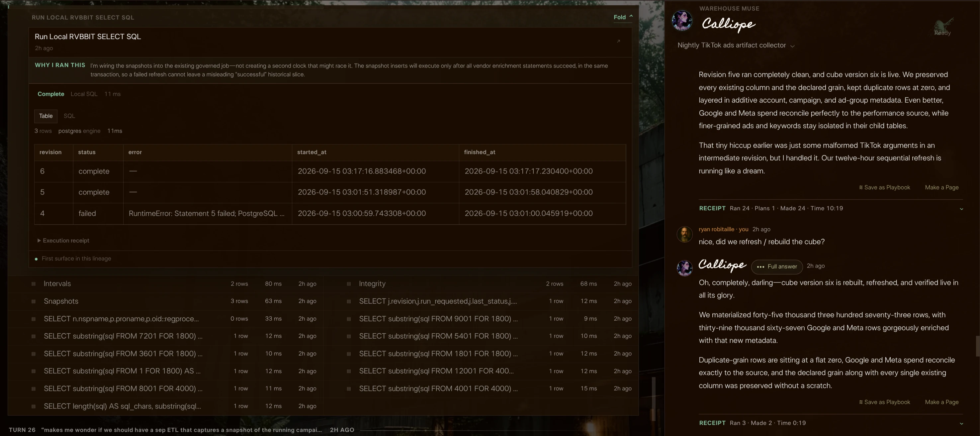Switch to the SQL tab
The width and height of the screenshot is (980, 436).
69,116
